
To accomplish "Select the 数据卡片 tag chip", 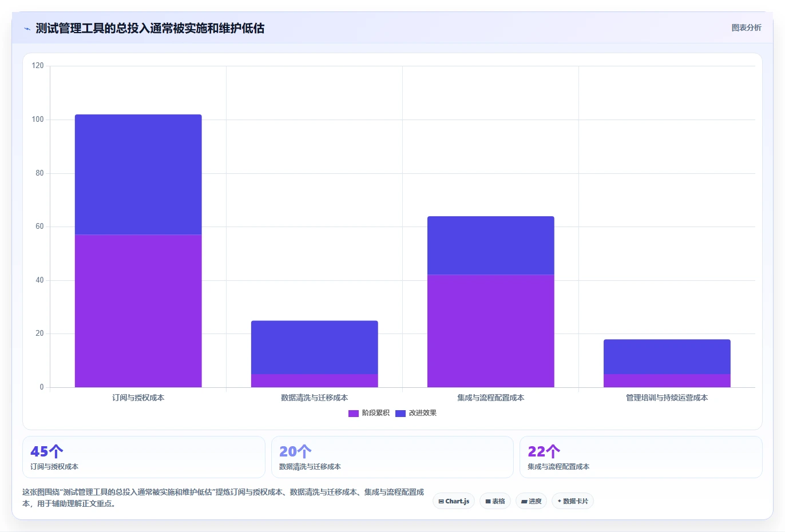I will (x=573, y=501).
